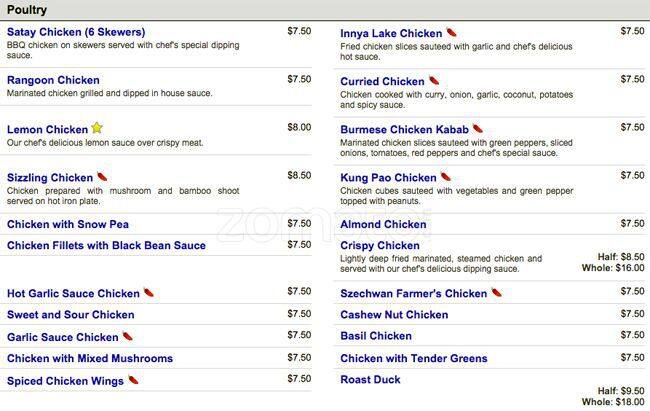650x411 pixels.
Task: Select the Crispy Chicken dish link
Action: pos(380,246)
